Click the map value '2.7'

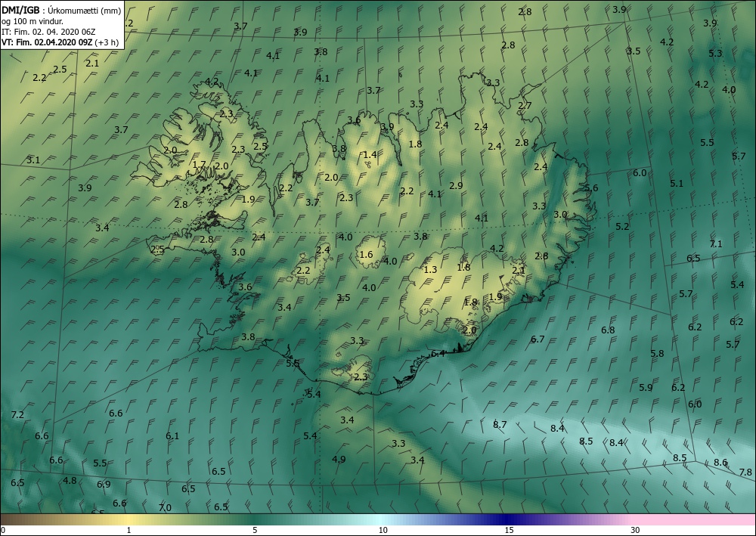coord(525,105)
